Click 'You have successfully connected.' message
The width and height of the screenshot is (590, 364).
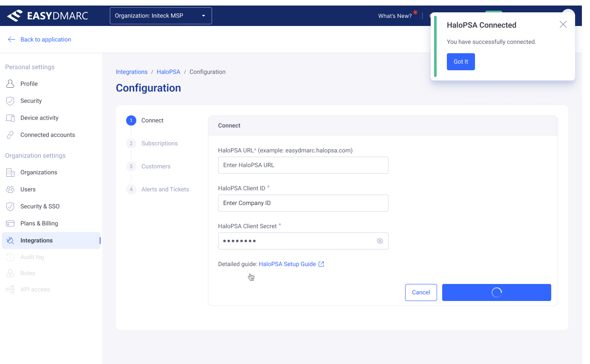[491, 42]
